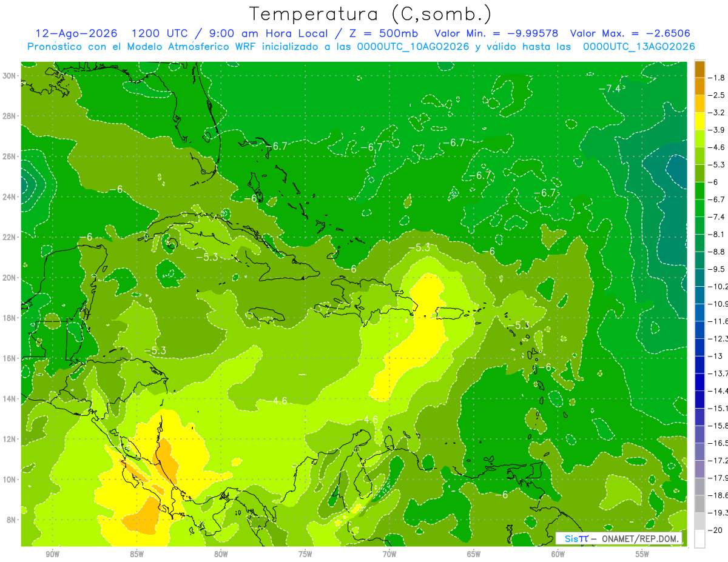The image size is (728, 562).
Task: Click the "70W" longitude axis label
Action: pos(389,555)
